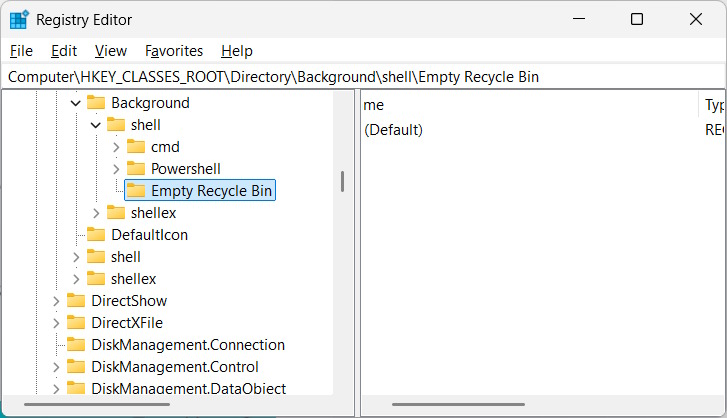
Task: Expand the Powershell key
Action: click(116, 169)
